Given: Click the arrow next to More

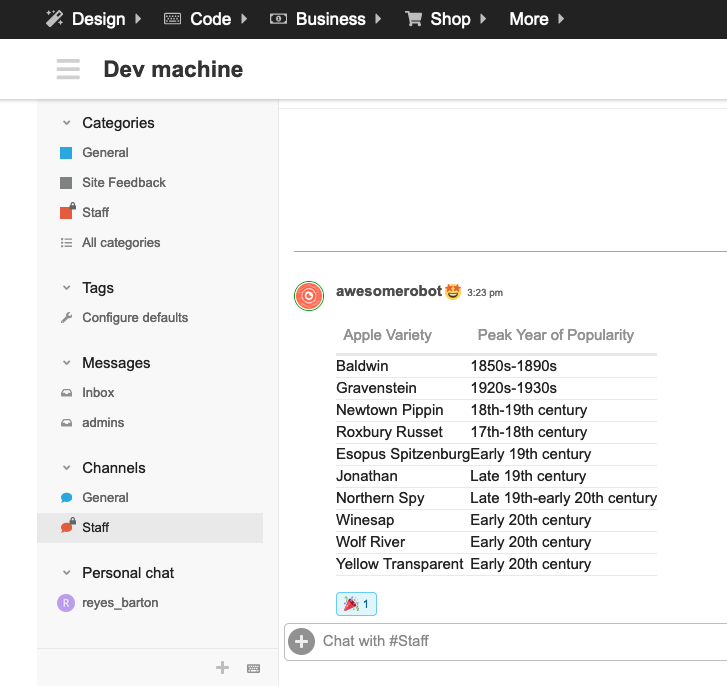Looking at the screenshot, I should (561, 19).
